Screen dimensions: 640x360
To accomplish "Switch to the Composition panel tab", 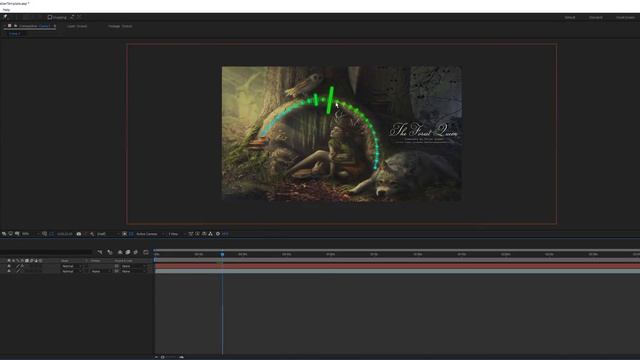I will tap(35, 26).
